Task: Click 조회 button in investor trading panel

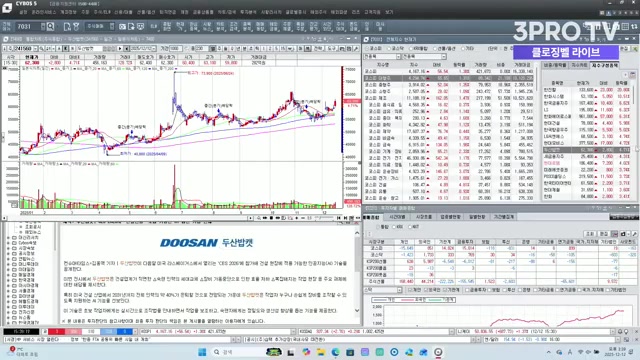Action: [x=590, y=234]
